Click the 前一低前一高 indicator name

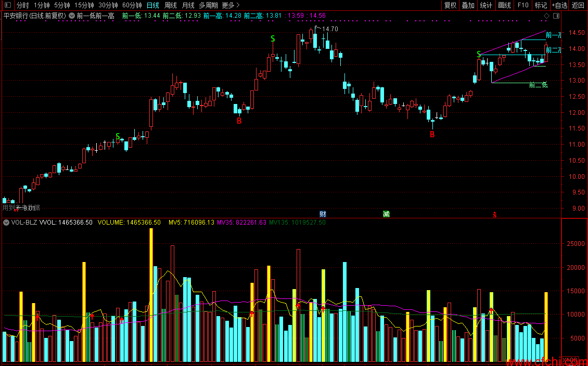(96, 16)
